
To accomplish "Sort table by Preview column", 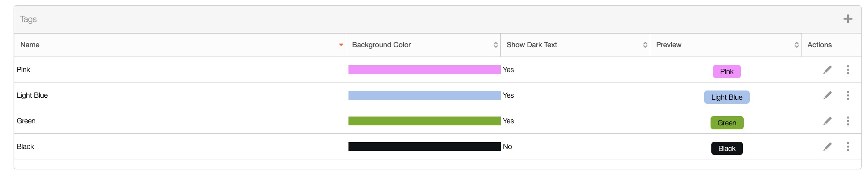I will [x=796, y=45].
